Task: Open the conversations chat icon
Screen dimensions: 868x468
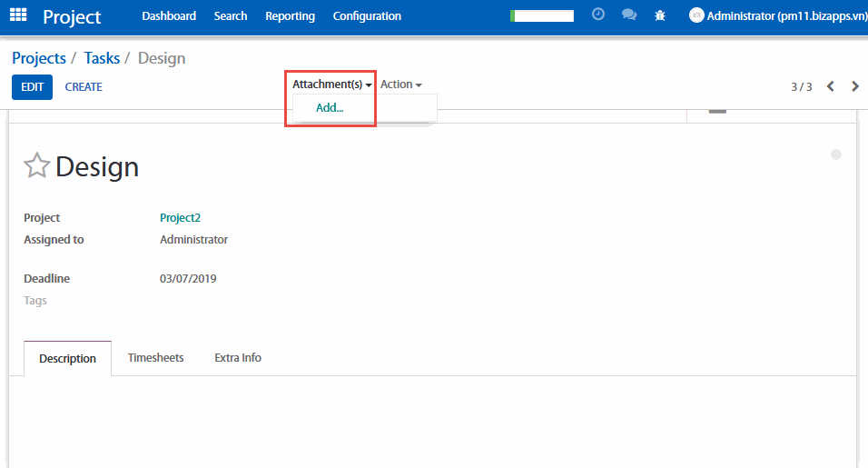Action: pyautogui.click(x=628, y=15)
